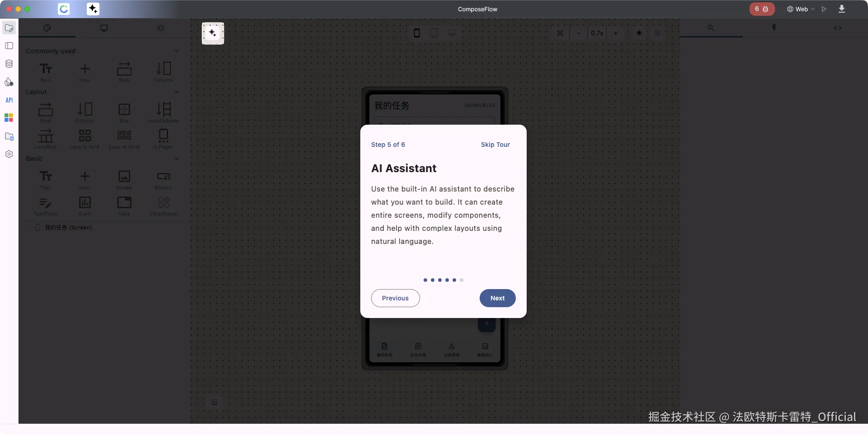Screen dimensions: 868x435
Task: Click the 0.7x zoom level
Action: pos(597,33)
